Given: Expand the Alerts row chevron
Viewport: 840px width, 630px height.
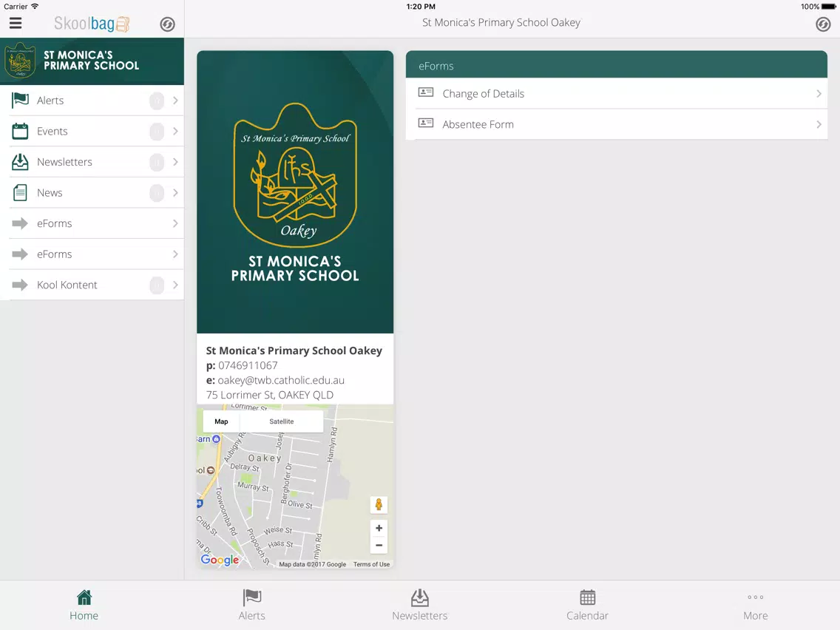Looking at the screenshot, I should pos(175,100).
